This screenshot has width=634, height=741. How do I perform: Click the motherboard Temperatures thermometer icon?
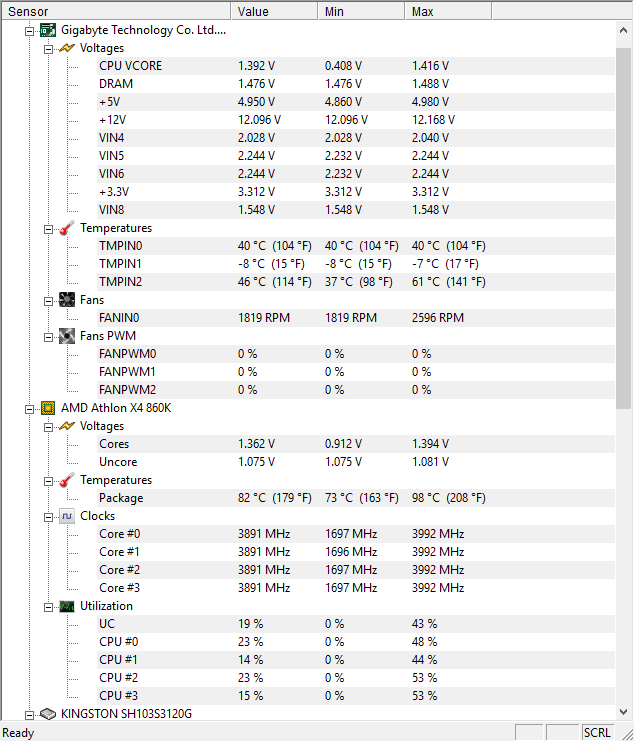tap(67, 228)
